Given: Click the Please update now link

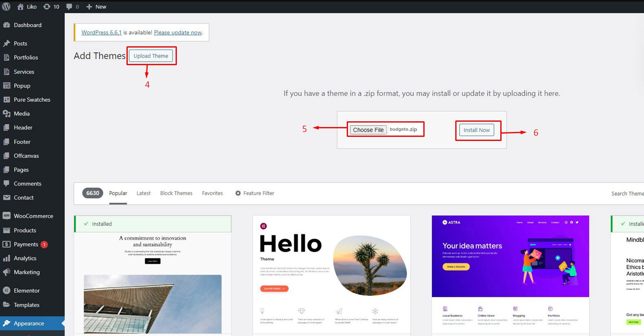Looking at the screenshot, I should coord(178,32).
